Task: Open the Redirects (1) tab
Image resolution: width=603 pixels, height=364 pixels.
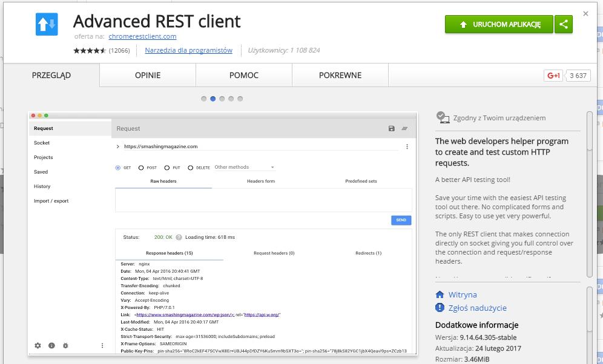Action: [369, 253]
